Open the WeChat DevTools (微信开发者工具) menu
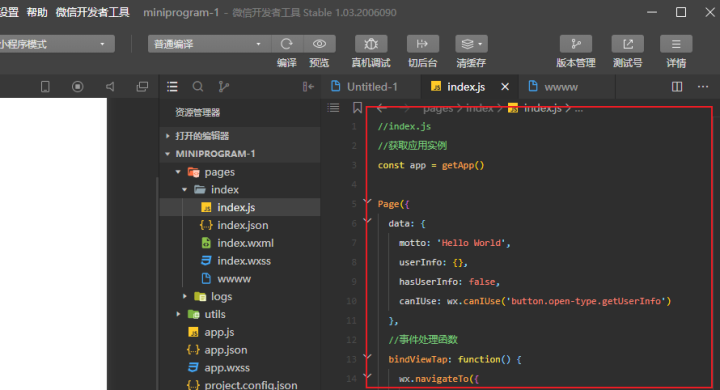The width and height of the screenshot is (720, 390). tap(93, 12)
